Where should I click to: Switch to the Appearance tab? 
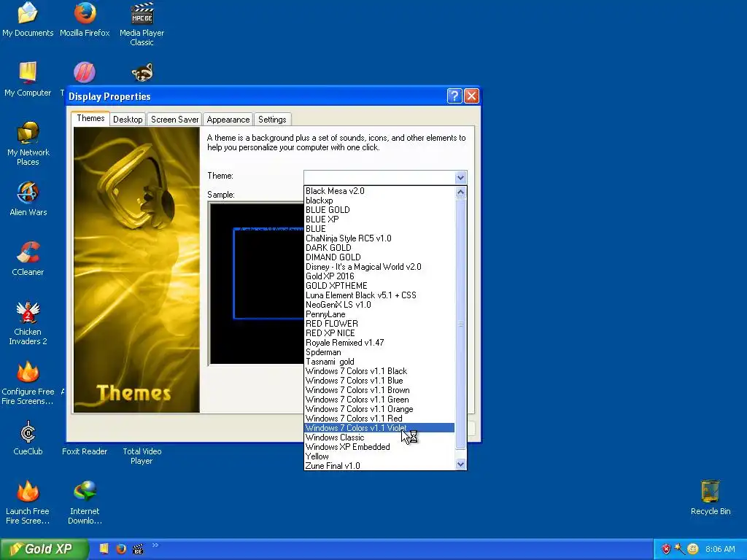tap(228, 120)
